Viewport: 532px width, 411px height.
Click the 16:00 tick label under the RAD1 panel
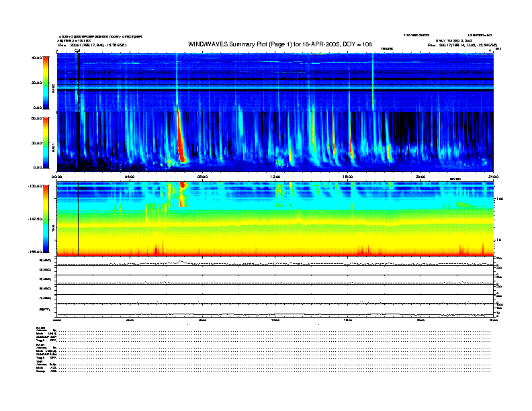tap(348, 177)
